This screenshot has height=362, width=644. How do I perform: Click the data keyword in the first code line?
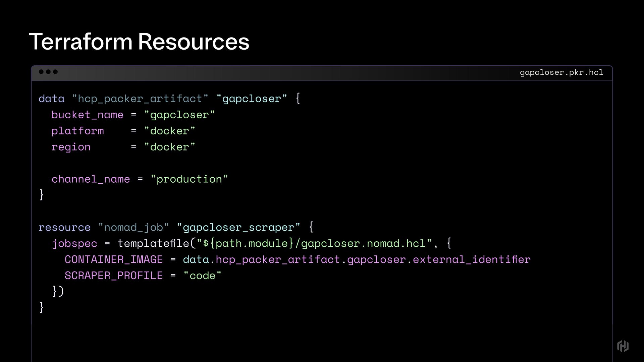pos(52,99)
